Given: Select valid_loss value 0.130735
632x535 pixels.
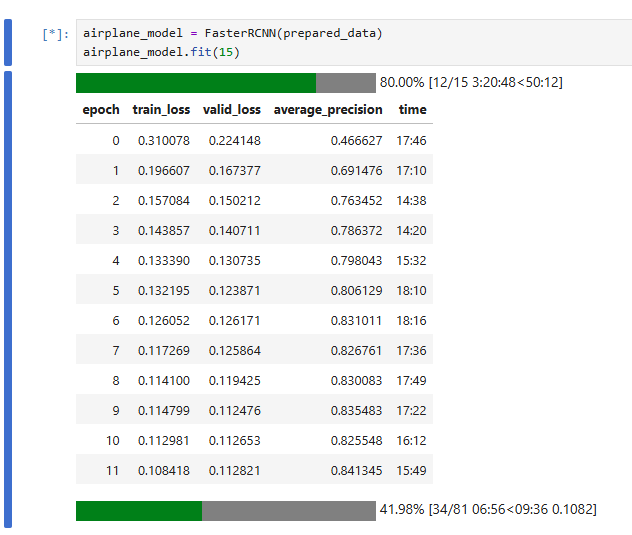Looking at the screenshot, I should click(235, 260).
